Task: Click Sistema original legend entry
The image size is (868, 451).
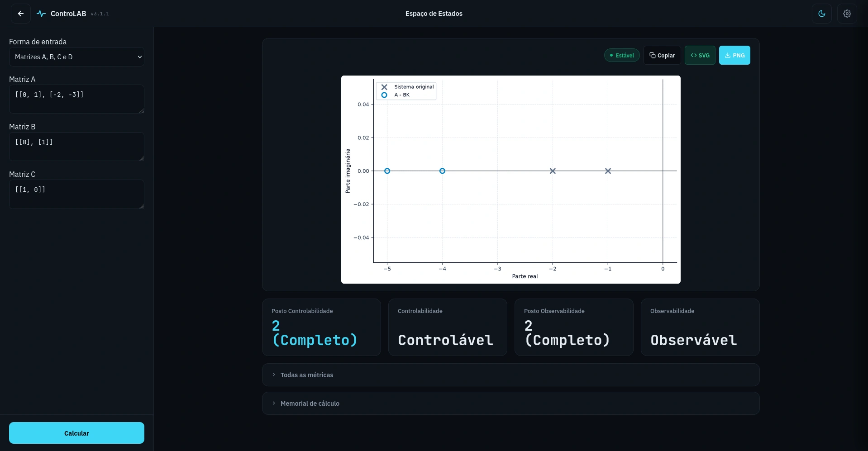Action: click(x=407, y=87)
